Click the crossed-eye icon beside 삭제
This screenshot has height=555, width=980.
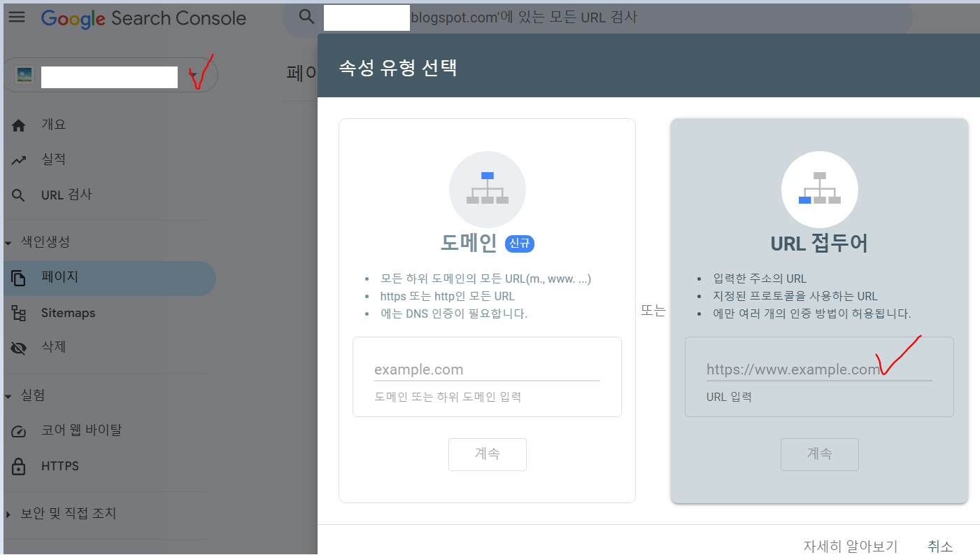pyautogui.click(x=19, y=348)
